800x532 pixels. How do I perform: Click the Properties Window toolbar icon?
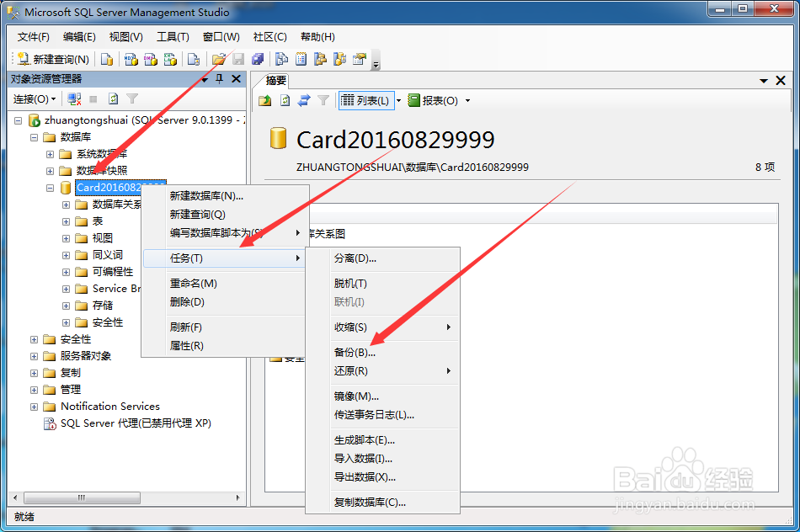coord(360,59)
